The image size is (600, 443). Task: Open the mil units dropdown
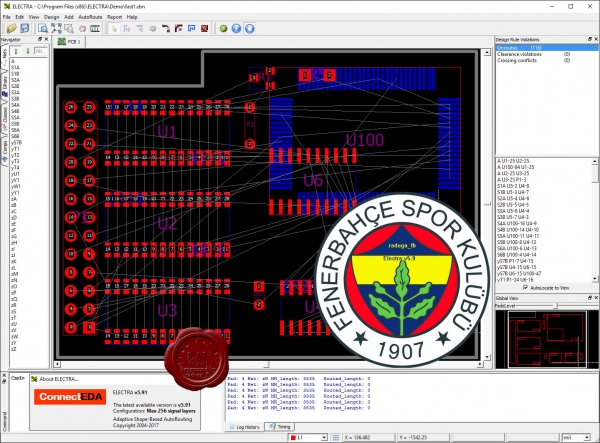587,437
